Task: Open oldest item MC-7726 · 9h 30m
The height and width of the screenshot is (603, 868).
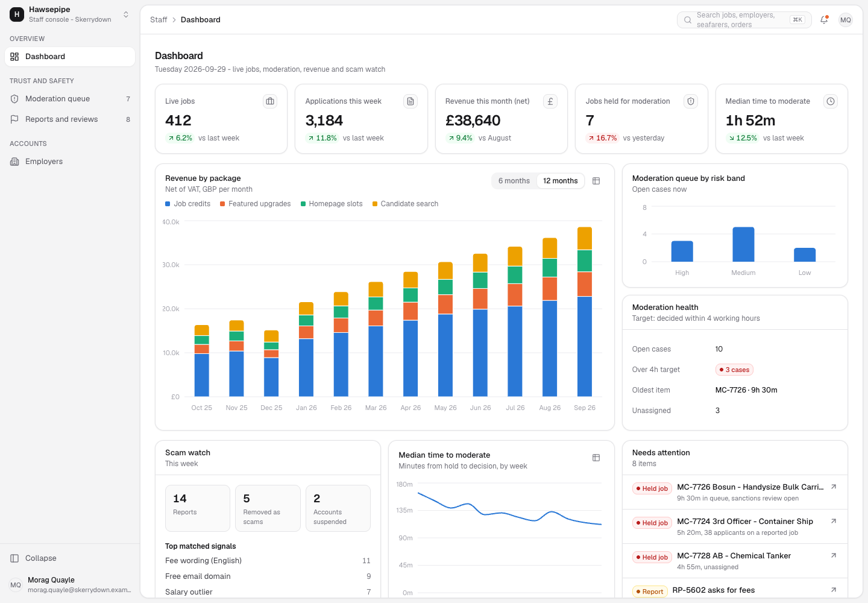Action: click(x=746, y=390)
